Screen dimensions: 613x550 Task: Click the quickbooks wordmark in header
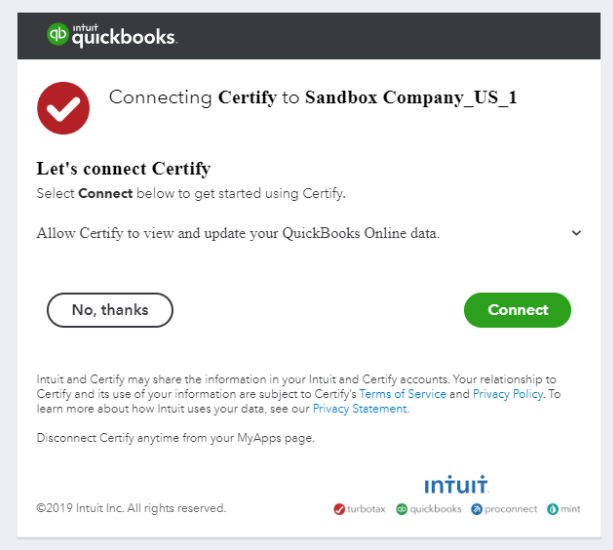[124, 38]
